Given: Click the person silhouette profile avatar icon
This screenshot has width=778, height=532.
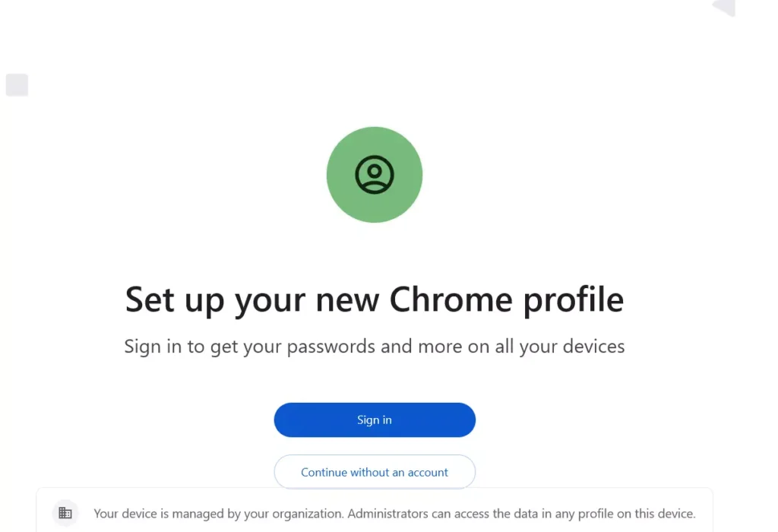Looking at the screenshot, I should (x=375, y=175).
